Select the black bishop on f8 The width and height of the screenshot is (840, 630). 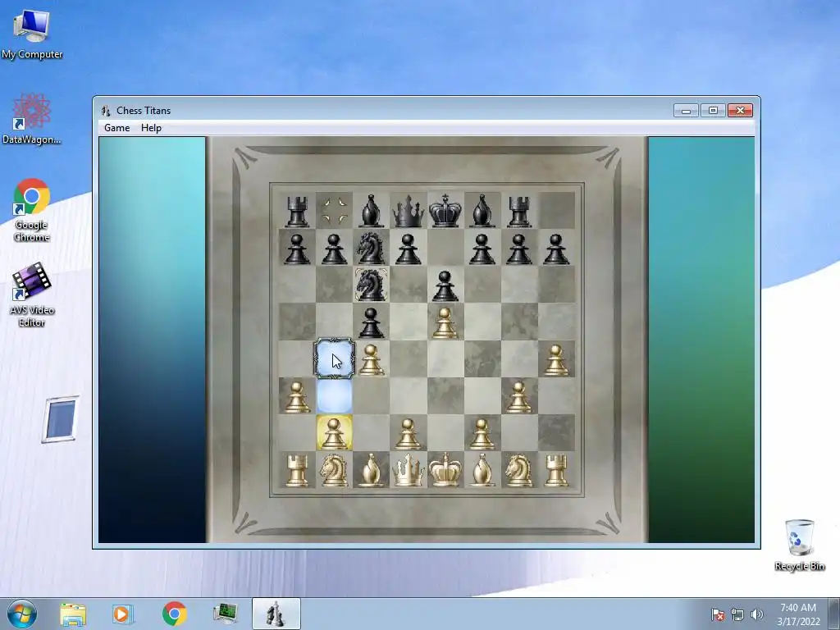[482, 211]
